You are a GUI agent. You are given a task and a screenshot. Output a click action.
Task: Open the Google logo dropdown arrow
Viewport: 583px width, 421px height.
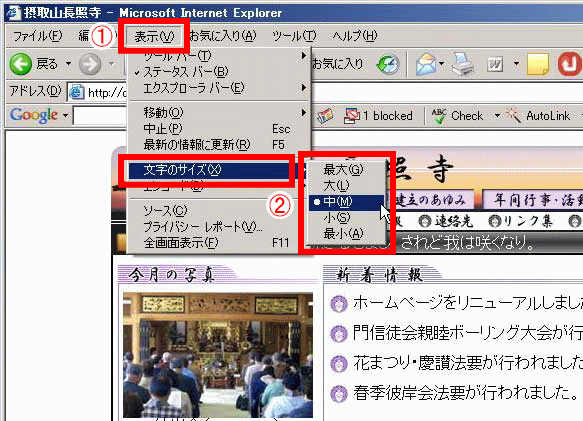(65, 116)
